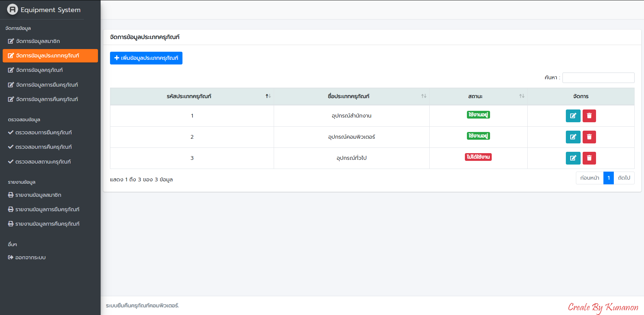Log out via ออกจากระบบ link

[x=30, y=258]
